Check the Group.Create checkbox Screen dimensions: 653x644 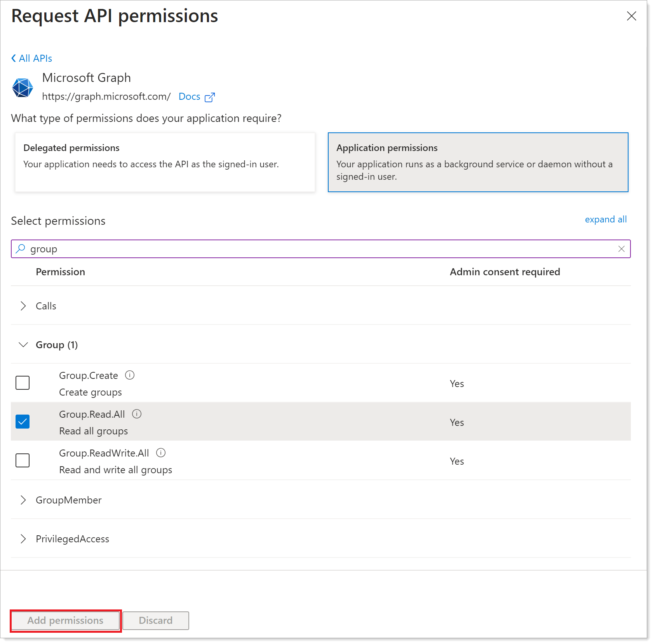[23, 383]
